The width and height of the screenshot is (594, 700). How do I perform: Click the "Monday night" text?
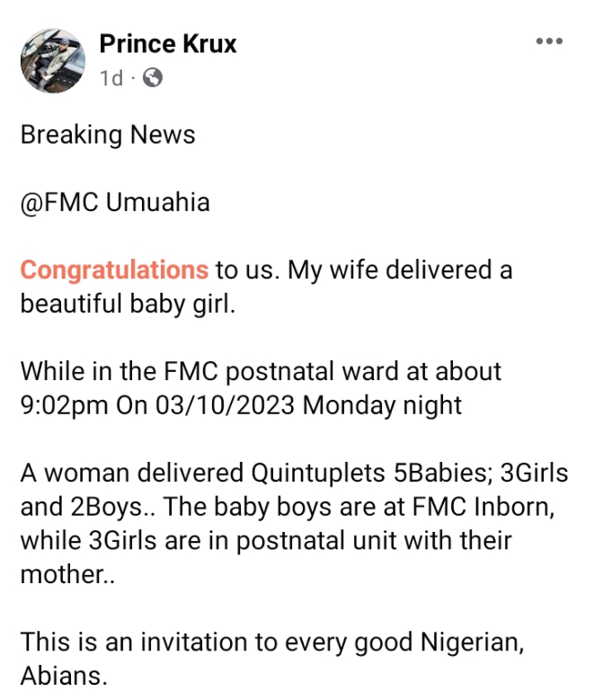tap(382, 405)
